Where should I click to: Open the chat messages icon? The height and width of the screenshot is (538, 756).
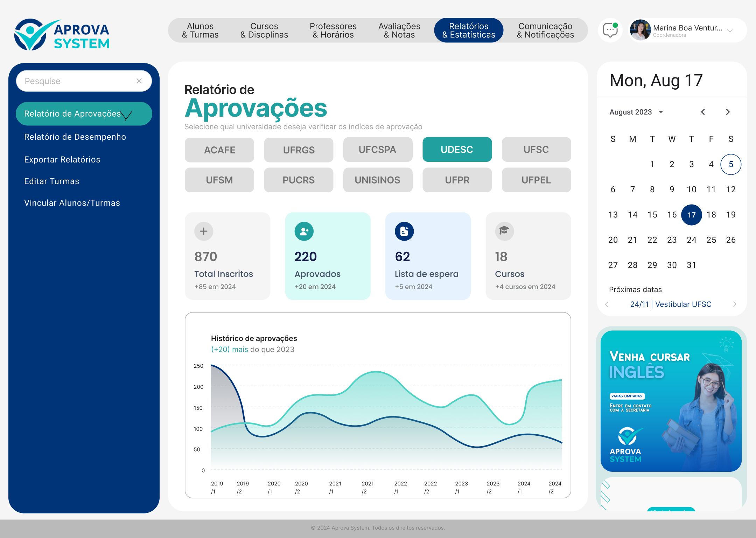coord(610,30)
